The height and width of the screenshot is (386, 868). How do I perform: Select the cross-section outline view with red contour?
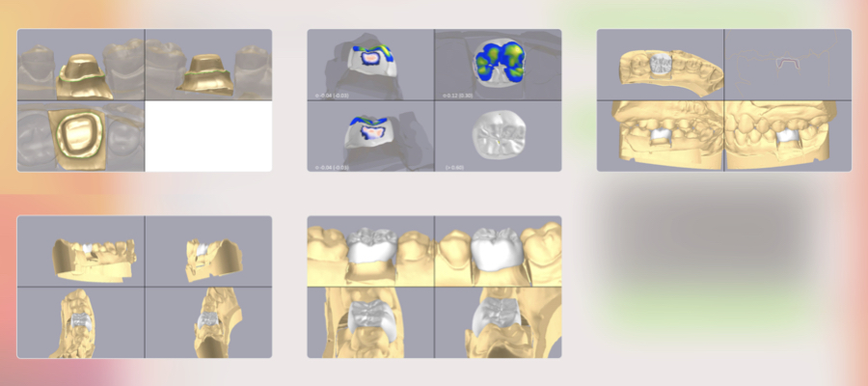tap(788, 65)
